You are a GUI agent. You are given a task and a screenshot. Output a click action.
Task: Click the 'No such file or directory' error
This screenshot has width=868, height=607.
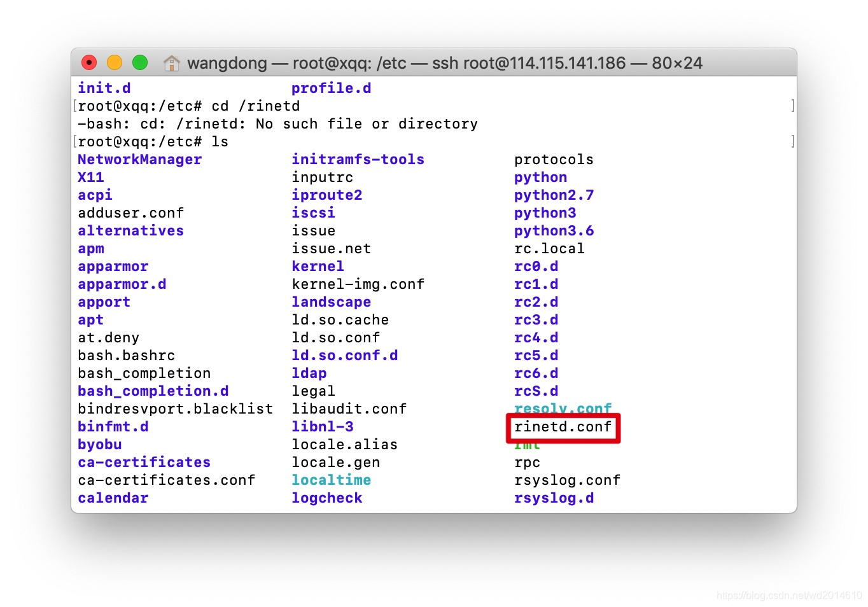click(367, 124)
